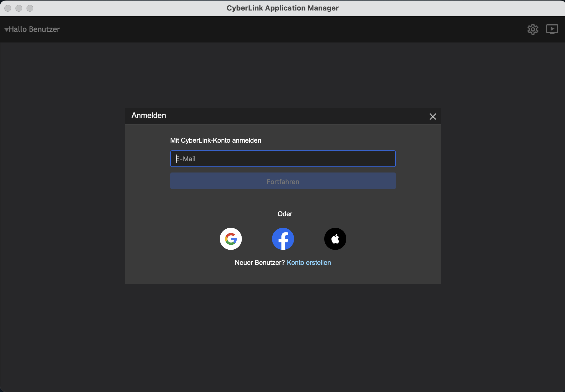Focus the E-Mail input field

(x=283, y=159)
